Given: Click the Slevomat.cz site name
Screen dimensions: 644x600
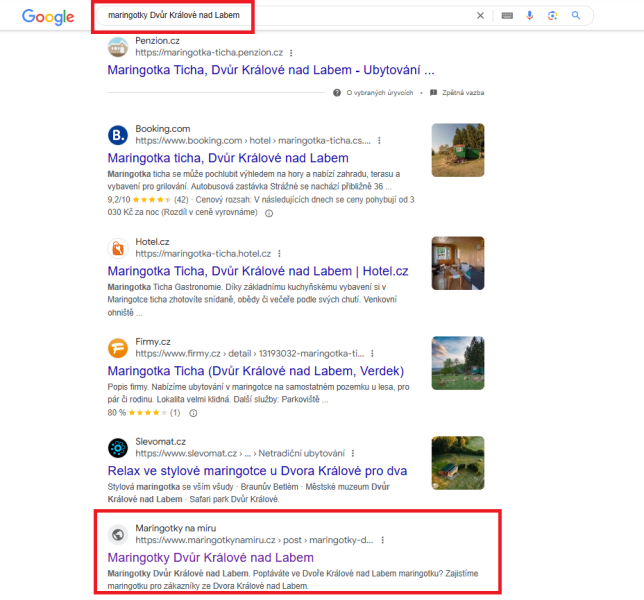Looking at the screenshot, I should tap(161, 441).
